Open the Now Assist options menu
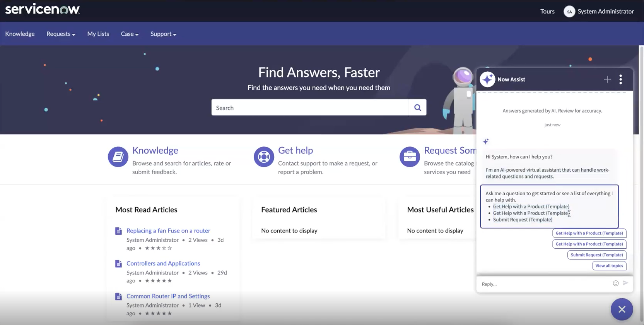The image size is (644, 325). click(x=621, y=79)
